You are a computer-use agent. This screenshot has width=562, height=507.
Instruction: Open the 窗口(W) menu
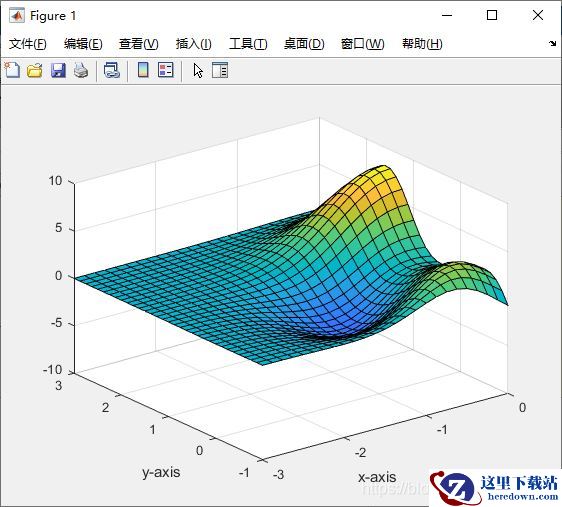(x=362, y=44)
